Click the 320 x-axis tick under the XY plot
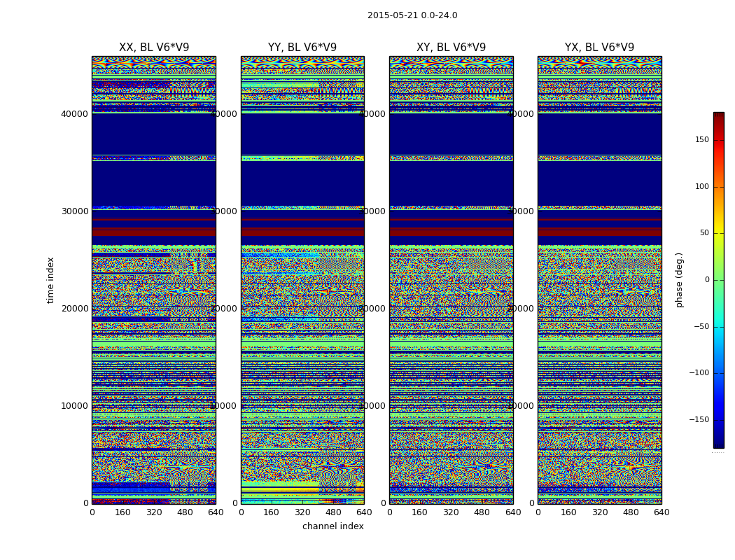The image size is (735, 560). click(x=451, y=512)
